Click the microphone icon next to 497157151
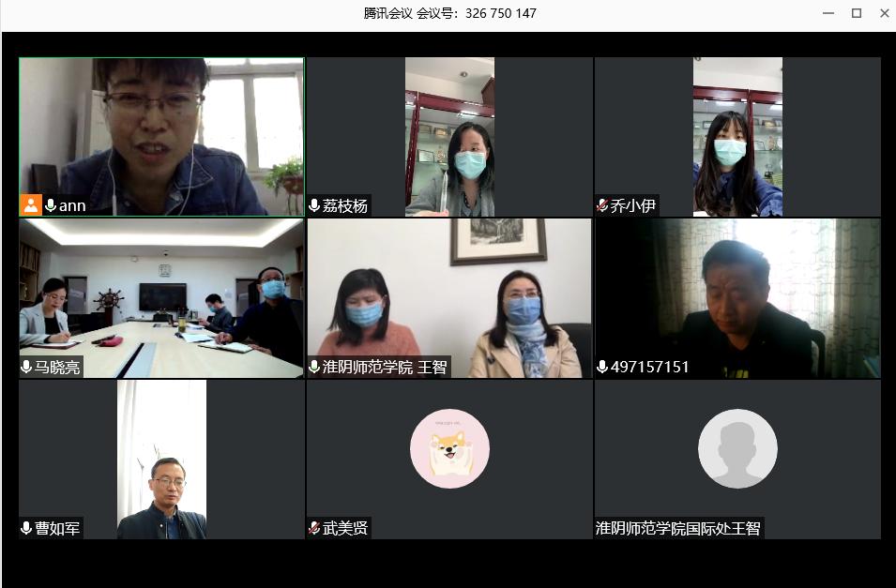This screenshot has width=896, height=588. pos(602,367)
